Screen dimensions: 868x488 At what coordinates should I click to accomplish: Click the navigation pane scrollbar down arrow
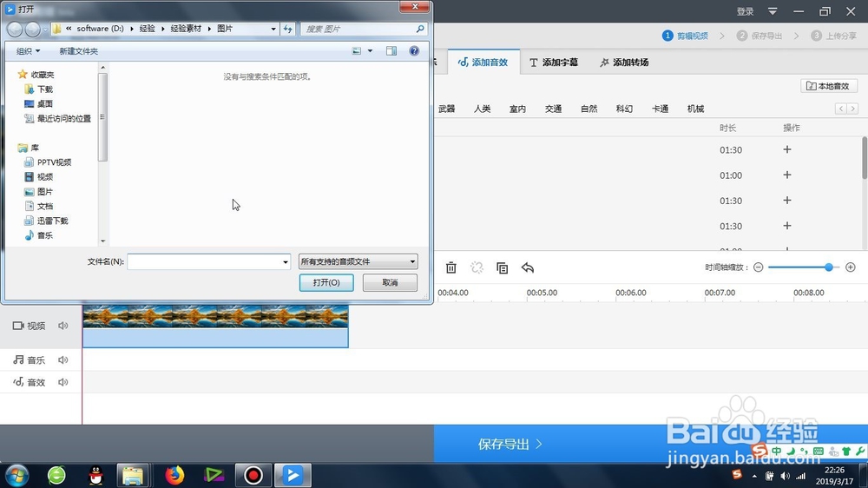click(x=102, y=241)
